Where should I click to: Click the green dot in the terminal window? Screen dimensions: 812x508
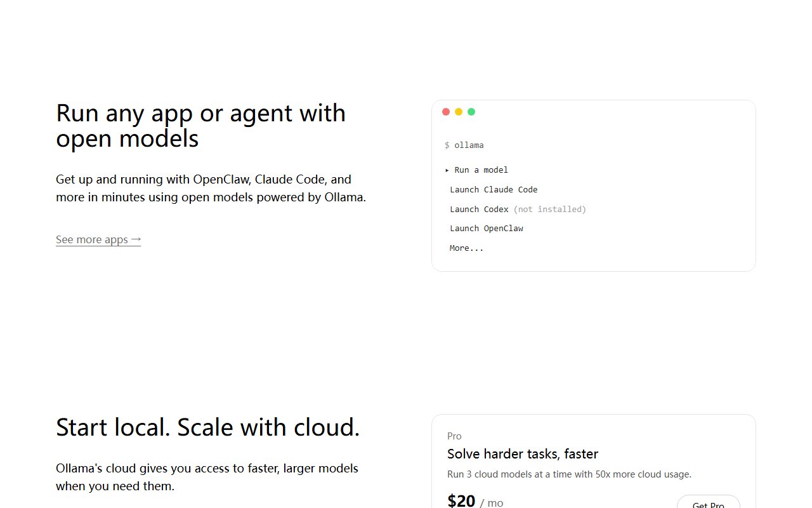click(x=471, y=112)
